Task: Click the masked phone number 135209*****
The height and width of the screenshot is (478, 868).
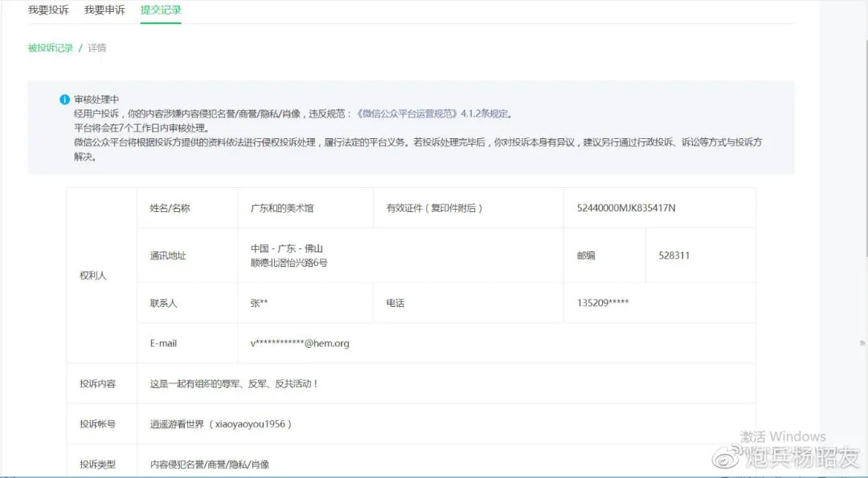Action: pyautogui.click(x=603, y=304)
